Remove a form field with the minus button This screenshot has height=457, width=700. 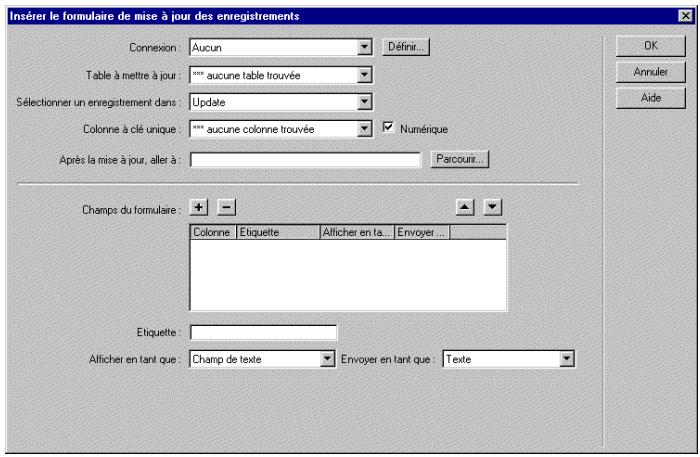(226, 207)
